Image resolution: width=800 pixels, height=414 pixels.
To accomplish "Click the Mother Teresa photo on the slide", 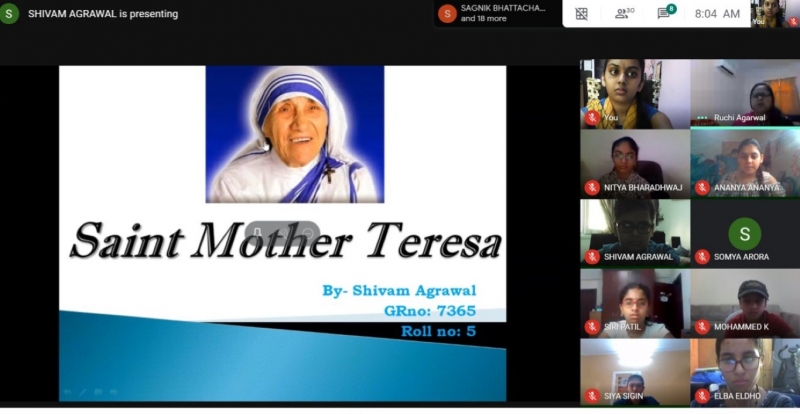I will pyautogui.click(x=295, y=134).
